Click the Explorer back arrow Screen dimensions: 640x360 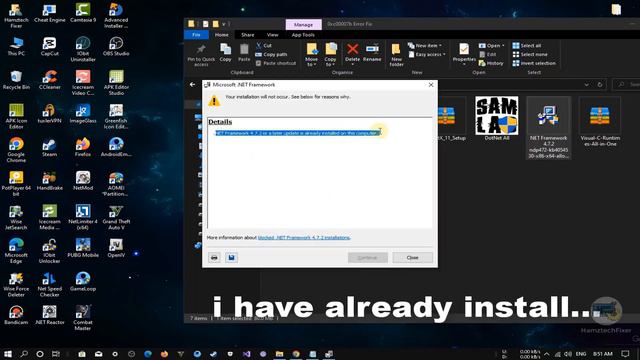193,84
